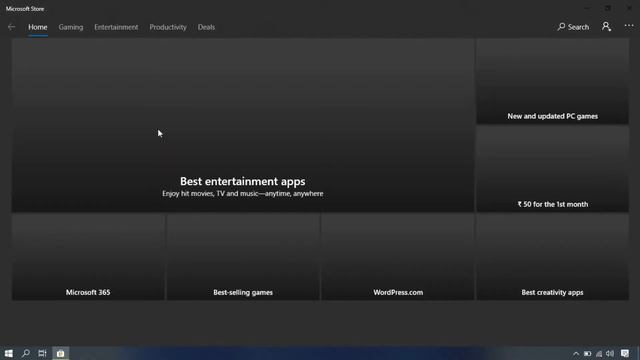The width and height of the screenshot is (640, 360).
Task: Open the Windows Start menu
Action: pyautogui.click(x=9, y=353)
